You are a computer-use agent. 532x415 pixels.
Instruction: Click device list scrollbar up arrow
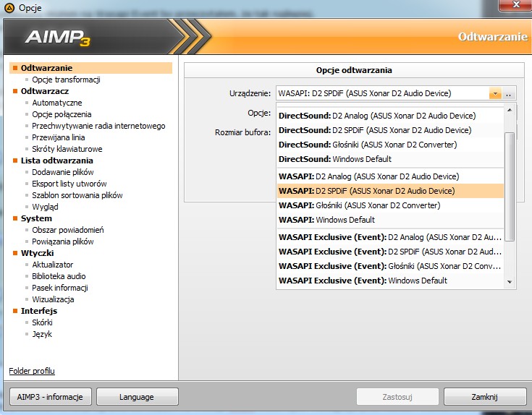(x=510, y=110)
